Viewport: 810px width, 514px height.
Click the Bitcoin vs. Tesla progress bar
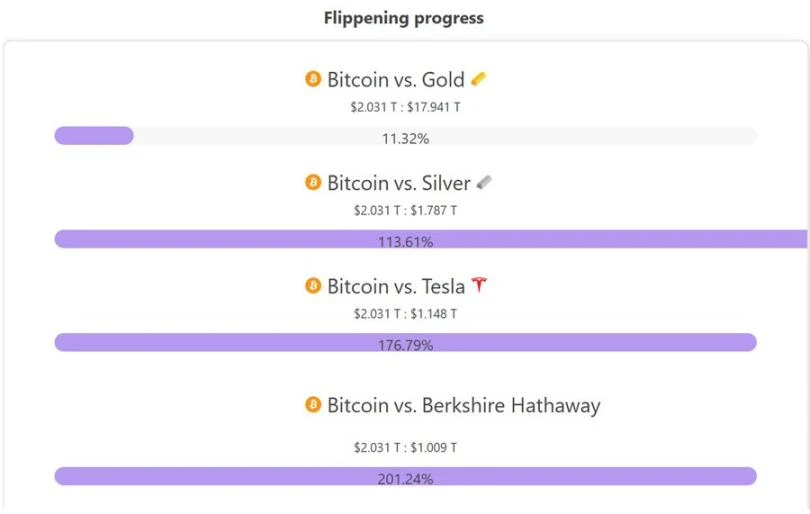pyautogui.click(x=405, y=343)
